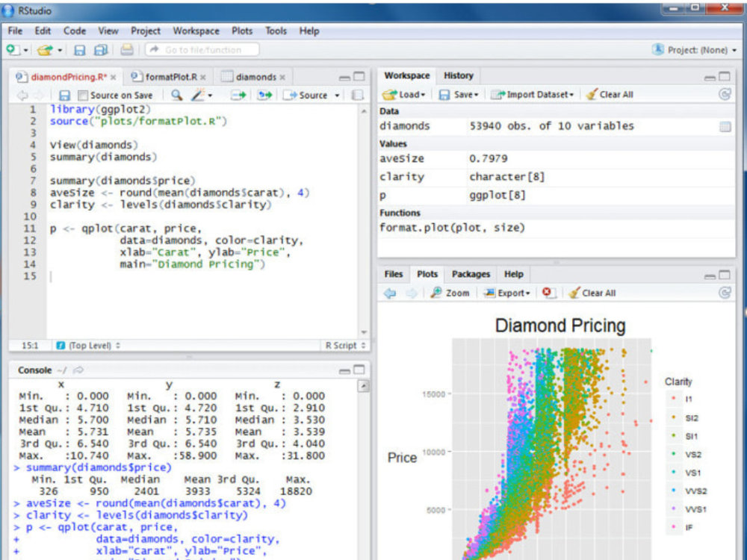
Task: Click the code tools magic wand icon
Action: (198, 95)
